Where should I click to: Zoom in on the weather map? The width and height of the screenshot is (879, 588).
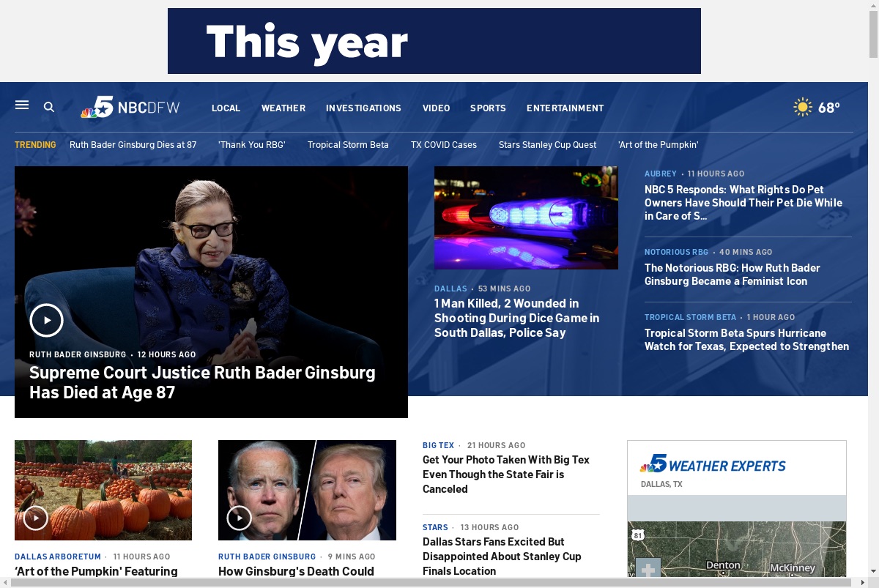[648, 569]
